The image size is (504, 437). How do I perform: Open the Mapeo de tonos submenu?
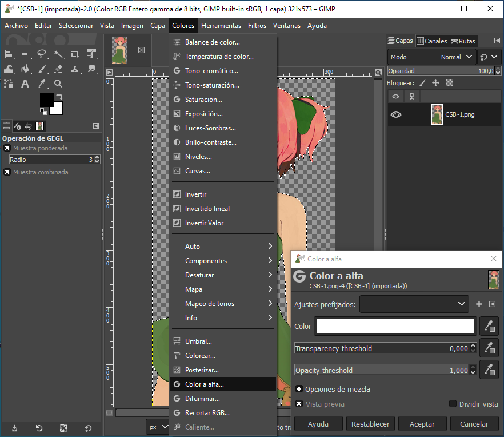pos(222,304)
